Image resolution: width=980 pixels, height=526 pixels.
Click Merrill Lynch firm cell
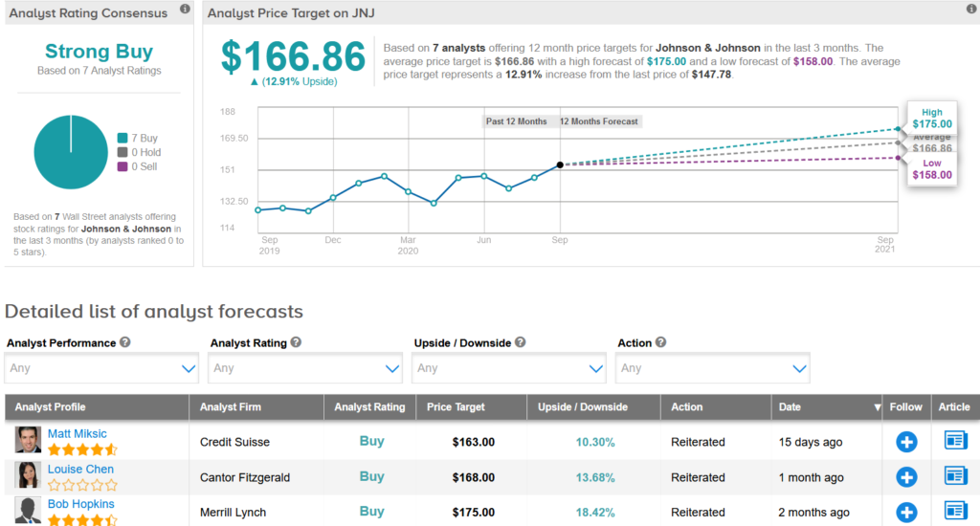click(233, 513)
